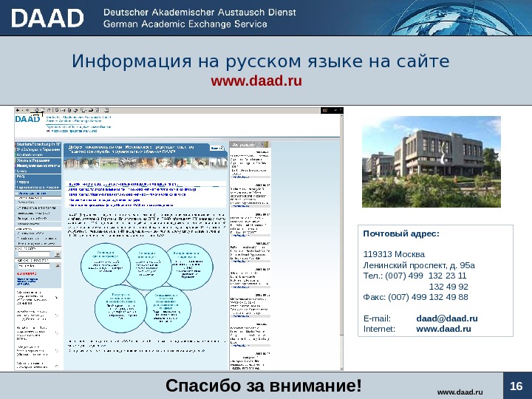The height and width of the screenshot is (399, 532).
Task: Click the top-middle circle of the five-circle diagram
Action: 148,266
